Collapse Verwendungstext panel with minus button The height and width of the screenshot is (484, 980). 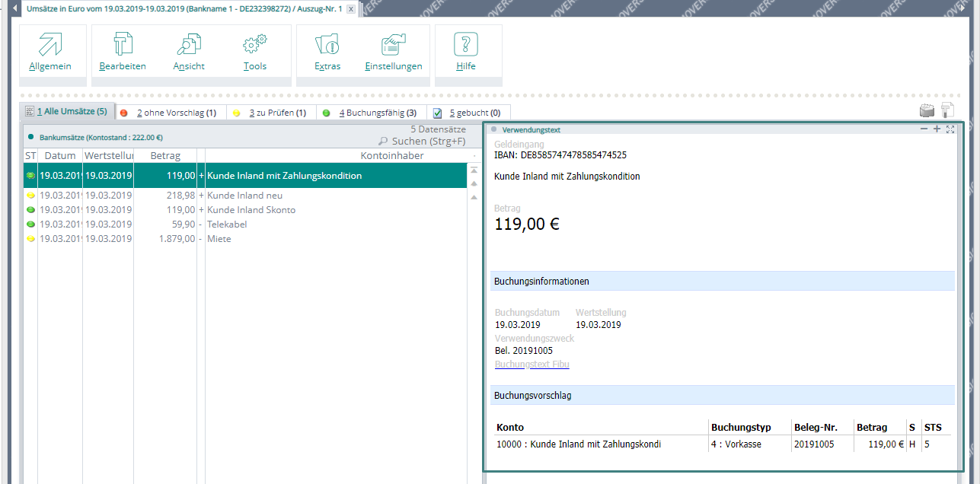(x=924, y=129)
